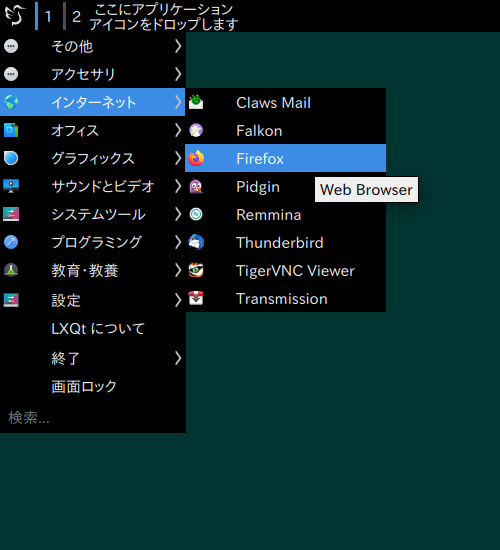This screenshot has height=550, width=500.
Task: Click the サウンドとビデオ monitor icon
Action: point(11,186)
